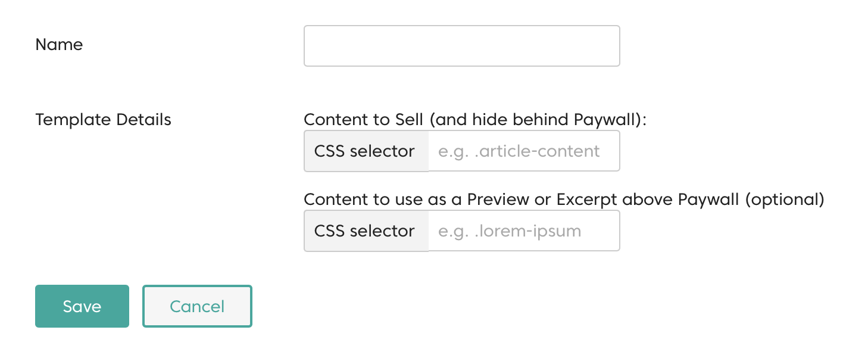This screenshot has height=361, width=868.
Task: Click the .lorem-ipsum placeholder text
Action: (x=510, y=231)
